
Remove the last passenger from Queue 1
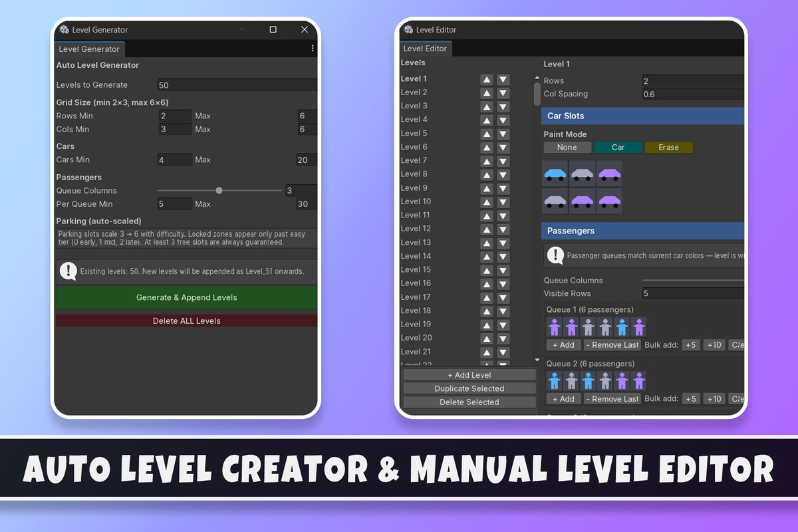(612, 345)
